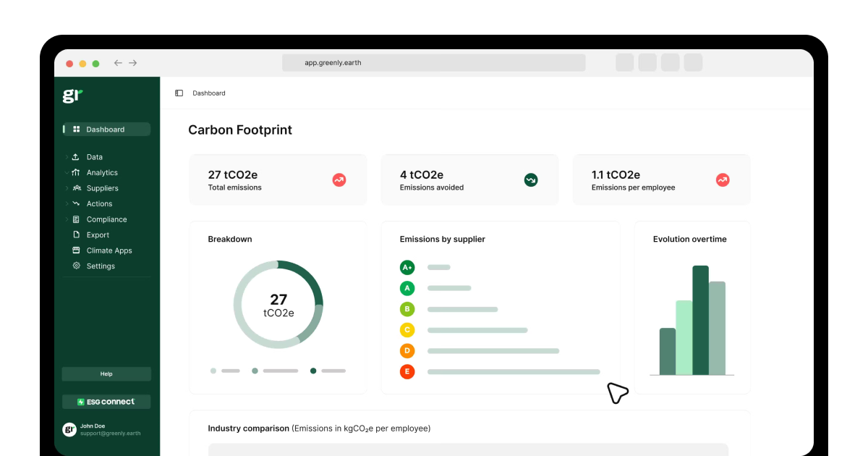Open the Compliance section
This screenshot has height=456, width=868.
[107, 219]
